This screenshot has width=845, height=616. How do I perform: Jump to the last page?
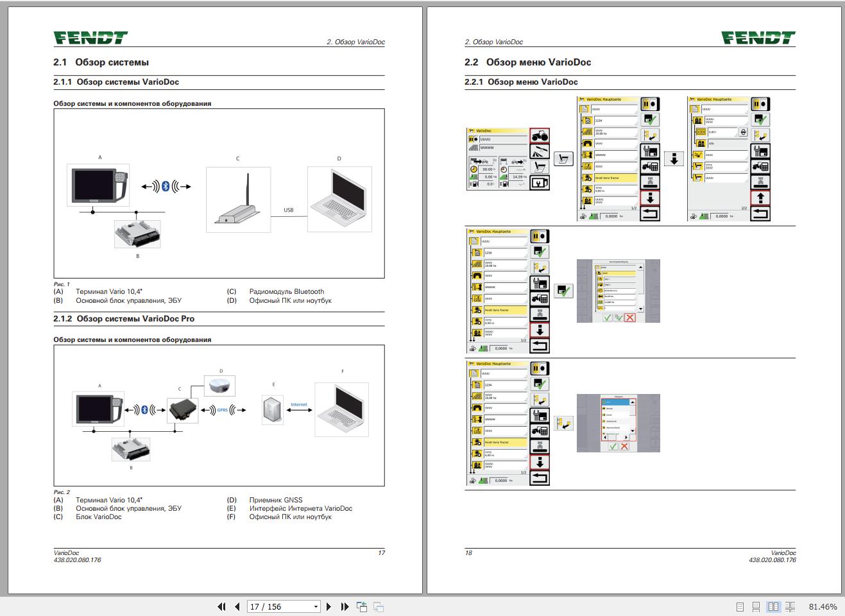[345, 606]
